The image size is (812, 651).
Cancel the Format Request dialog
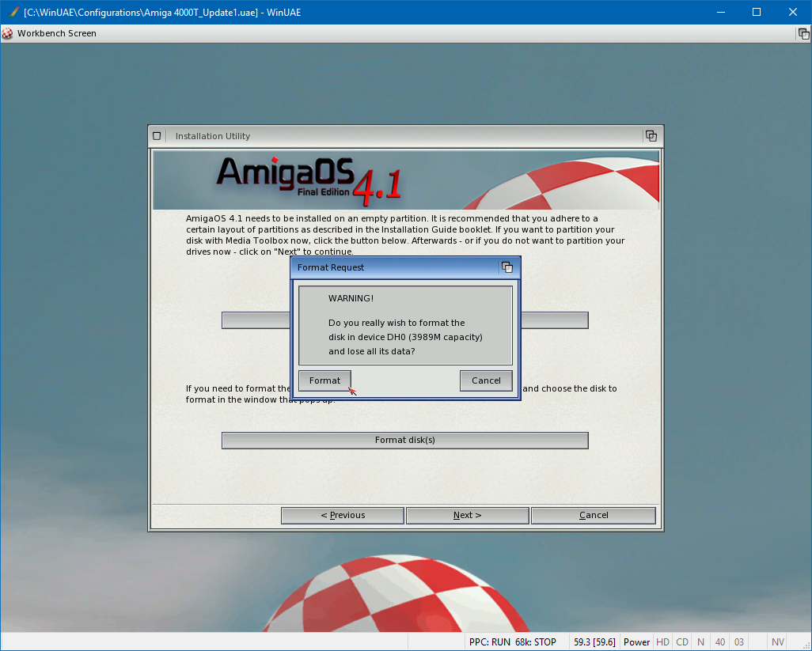click(x=486, y=380)
